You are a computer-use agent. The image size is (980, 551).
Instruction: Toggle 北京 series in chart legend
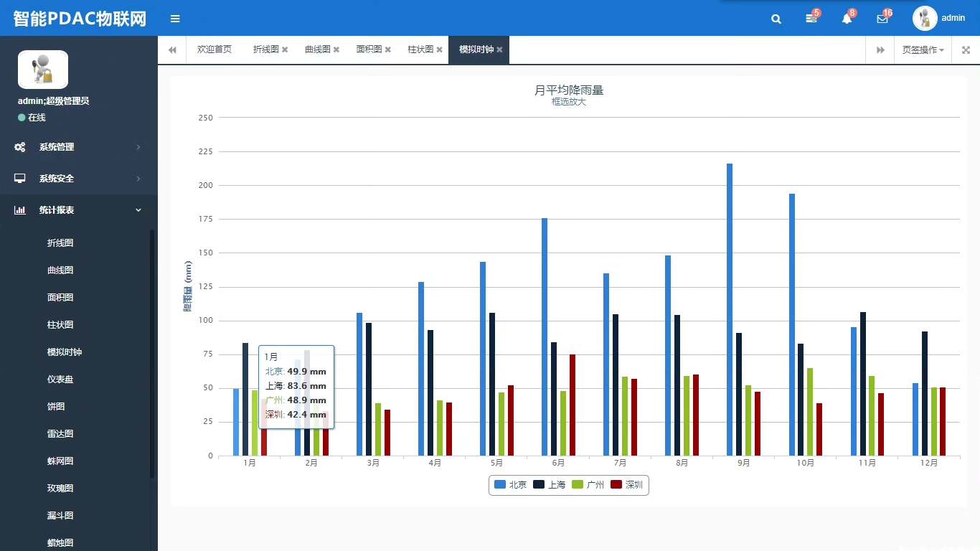(510, 485)
